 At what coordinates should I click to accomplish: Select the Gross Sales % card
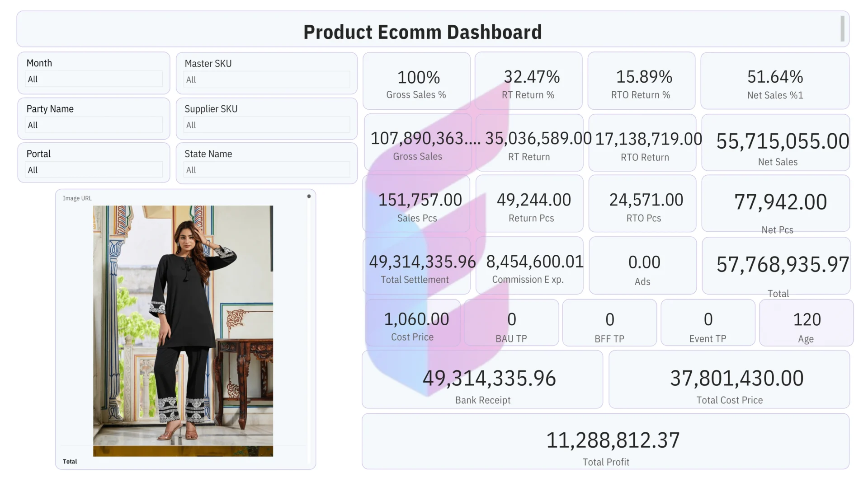[x=416, y=81]
